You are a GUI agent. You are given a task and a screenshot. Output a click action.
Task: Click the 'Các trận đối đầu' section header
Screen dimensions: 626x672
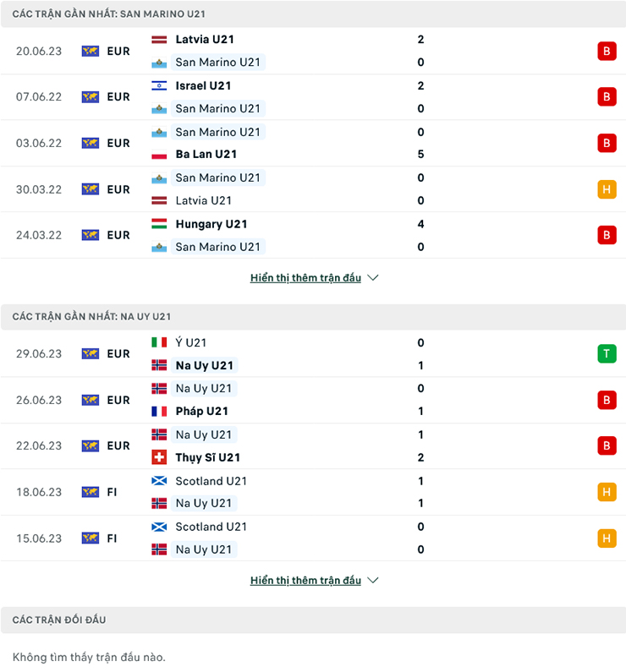coord(59,620)
